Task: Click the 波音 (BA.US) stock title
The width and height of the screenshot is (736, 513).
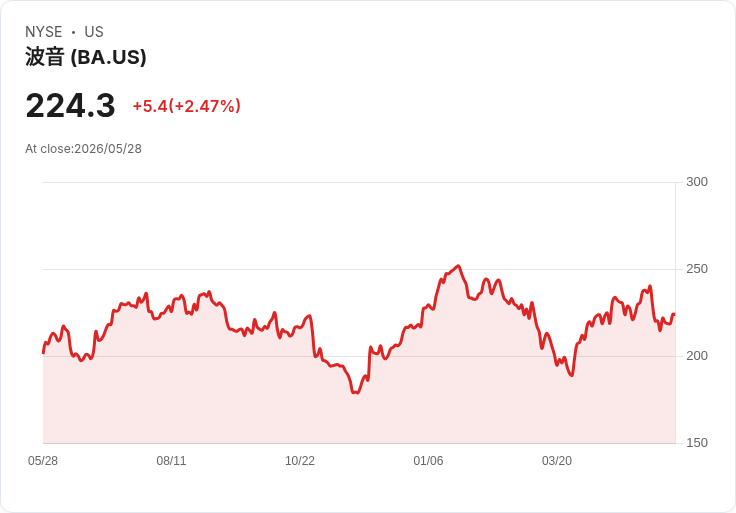Action: (x=85, y=57)
